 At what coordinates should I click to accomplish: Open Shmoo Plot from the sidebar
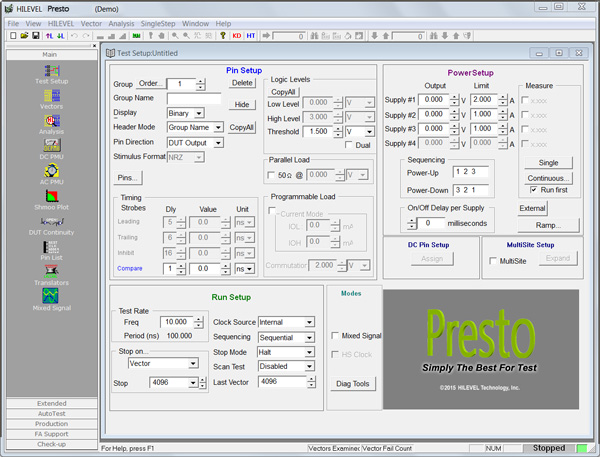(x=52, y=200)
